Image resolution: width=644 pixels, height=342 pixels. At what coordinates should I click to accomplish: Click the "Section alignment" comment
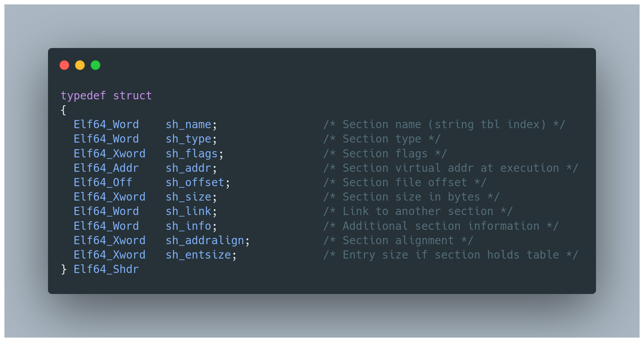coord(398,241)
